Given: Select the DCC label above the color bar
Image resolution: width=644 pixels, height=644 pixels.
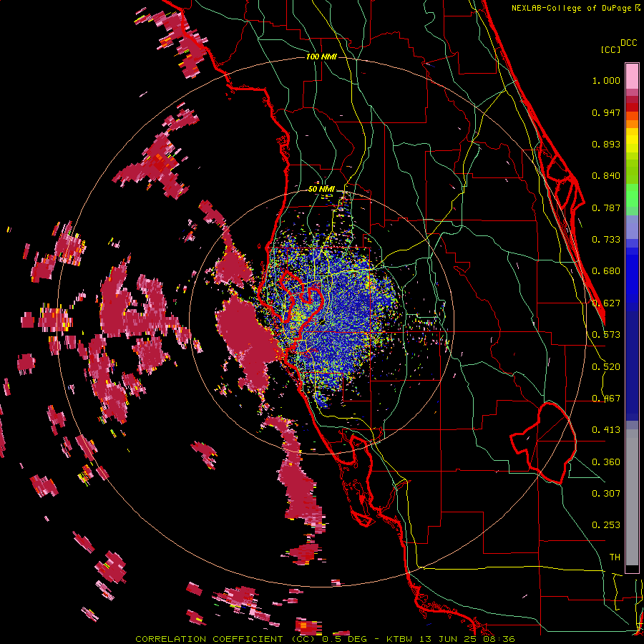Looking at the screenshot, I should point(628,43).
